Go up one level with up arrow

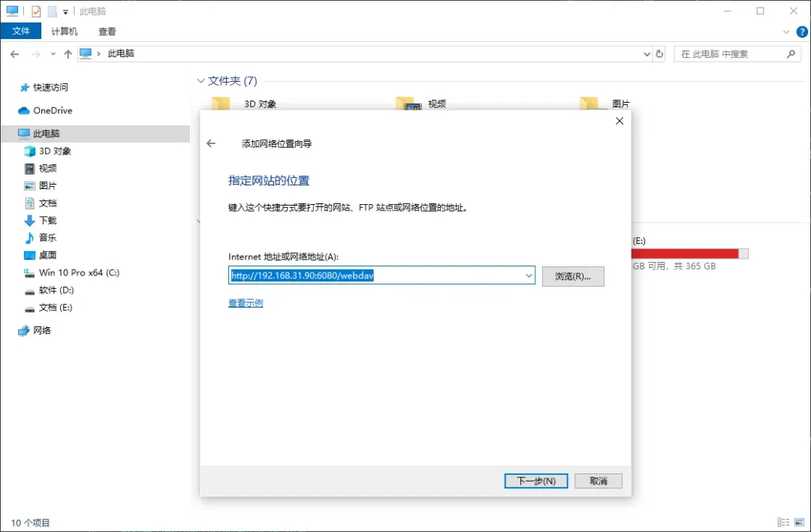[x=68, y=54]
